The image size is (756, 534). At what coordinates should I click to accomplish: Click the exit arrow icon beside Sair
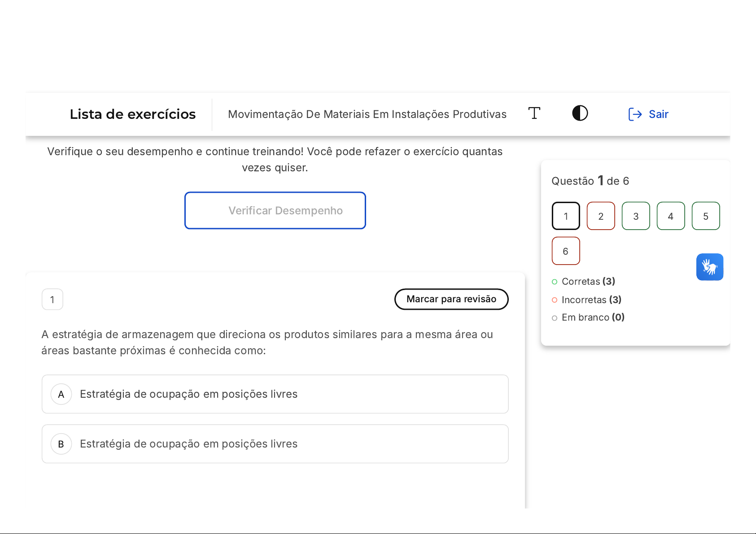click(635, 114)
